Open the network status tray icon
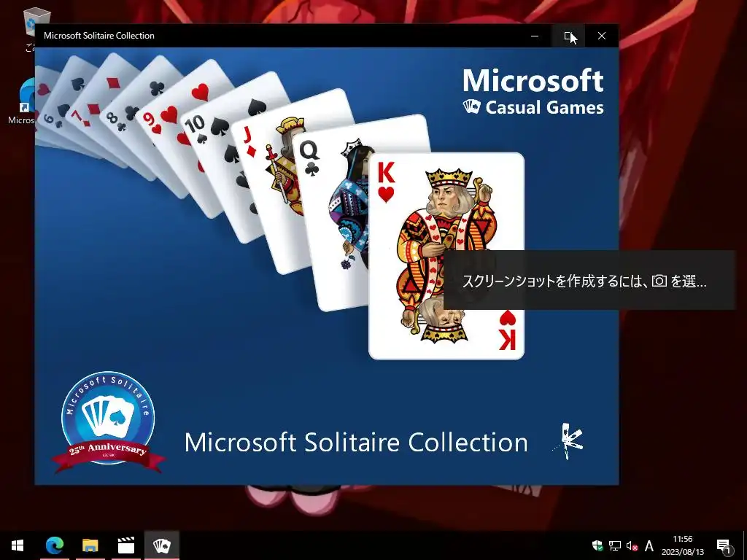 tap(614, 545)
